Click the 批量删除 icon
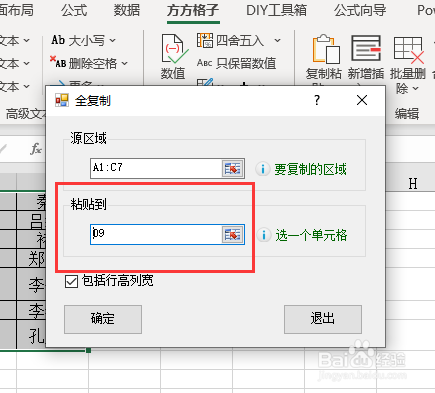Image resolution: width=435 pixels, height=393 pixels. click(409, 50)
